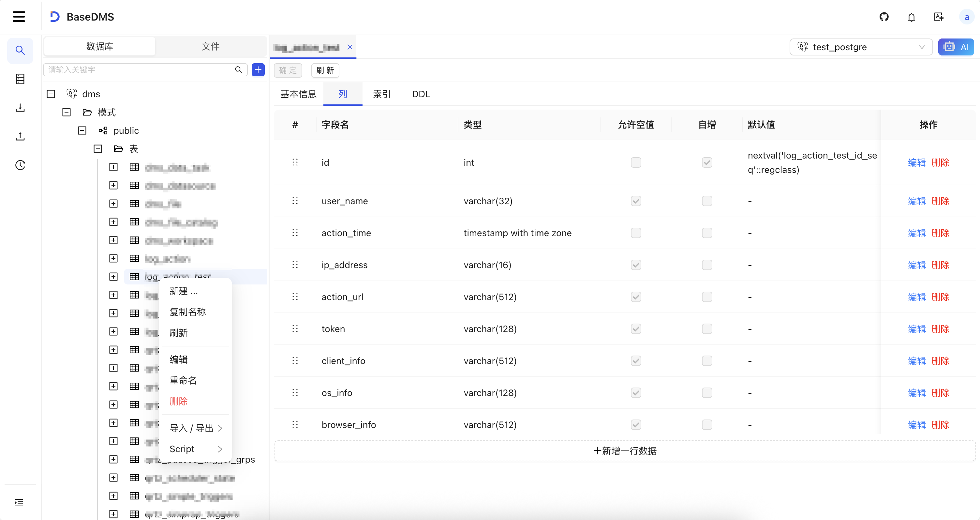Enable 允许空值 for the id column
Viewport: 980px width, 520px height.
pyautogui.click(x=636, y=162)
